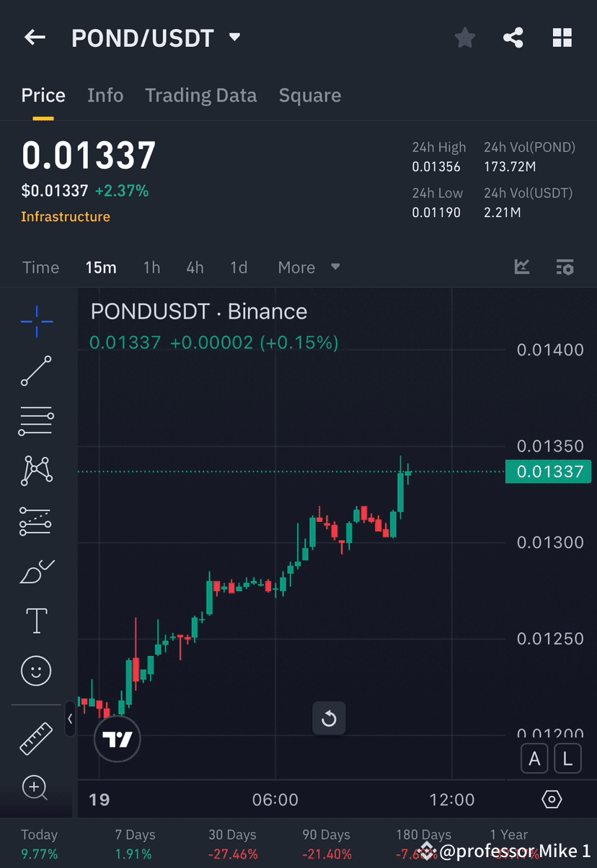The width and height of the screenshot is (597, 868).
Task: Click the TradingView logo on the chart
Action: point(118,739)
